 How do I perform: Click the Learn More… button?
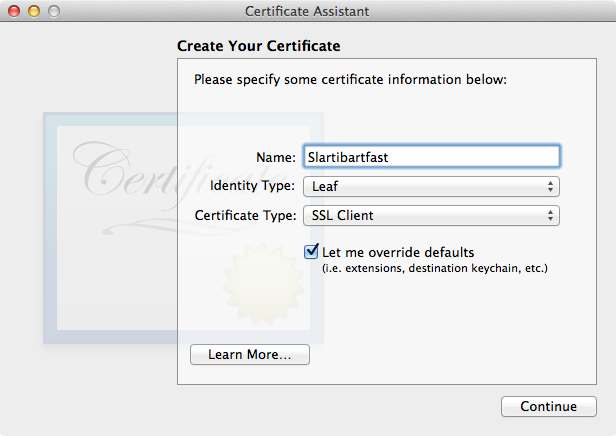250,354
